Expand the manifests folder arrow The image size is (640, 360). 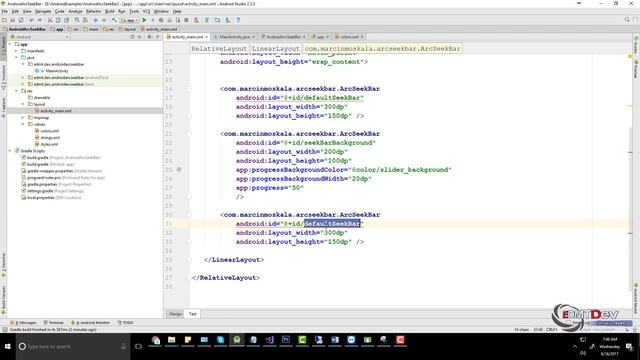pos(16,51)
